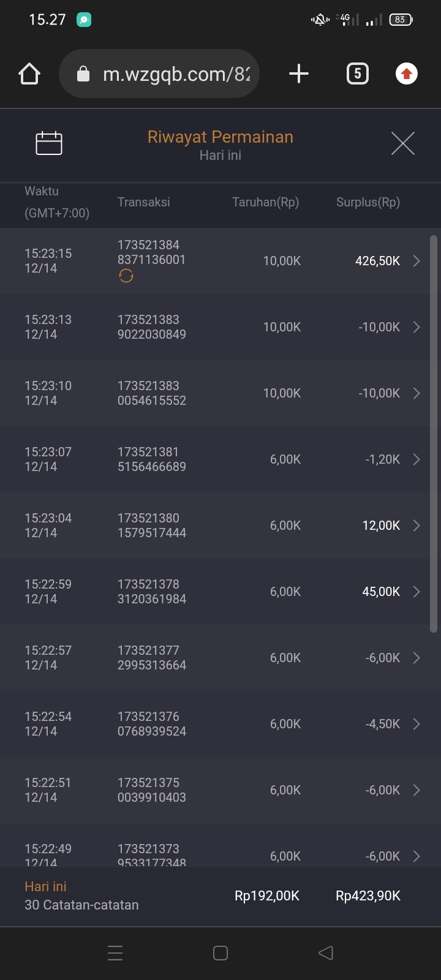This screenshot has width=441, height=980.
Task: Click the refresh icon on first transaction
Action: point(126,276)
